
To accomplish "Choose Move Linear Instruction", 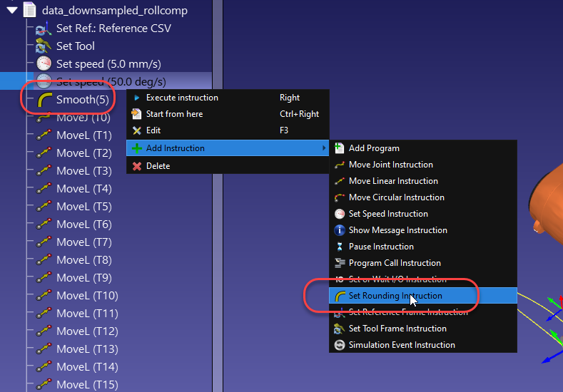I will [423, 181].
